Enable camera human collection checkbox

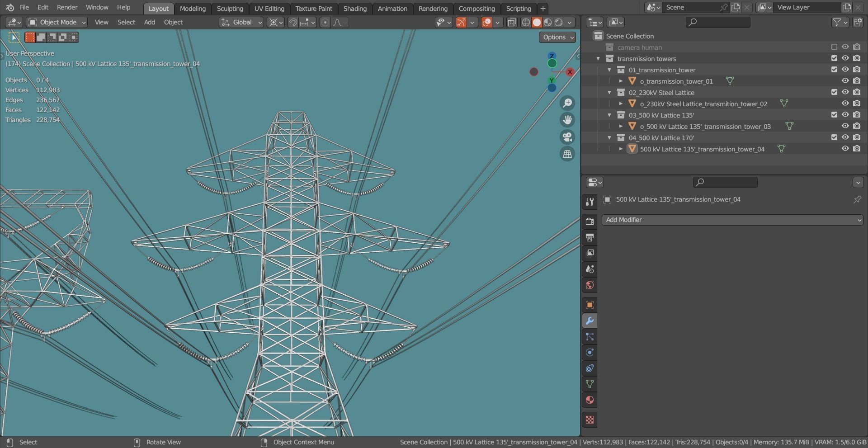point(834,47)
